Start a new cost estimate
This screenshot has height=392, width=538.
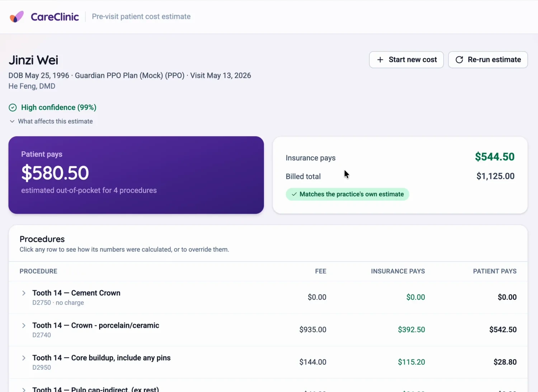click(406, 59)
